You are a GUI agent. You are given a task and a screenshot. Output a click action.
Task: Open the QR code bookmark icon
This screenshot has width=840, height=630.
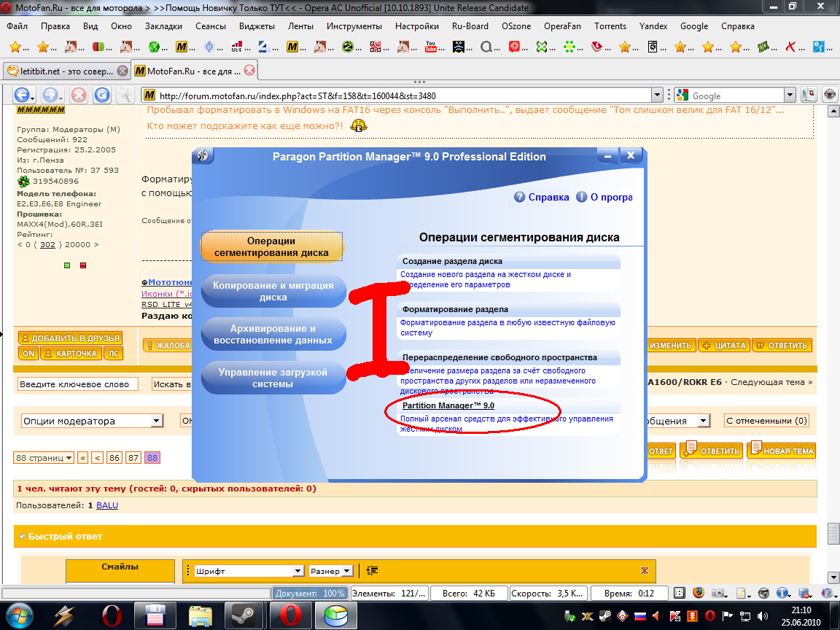coord(375,47)
